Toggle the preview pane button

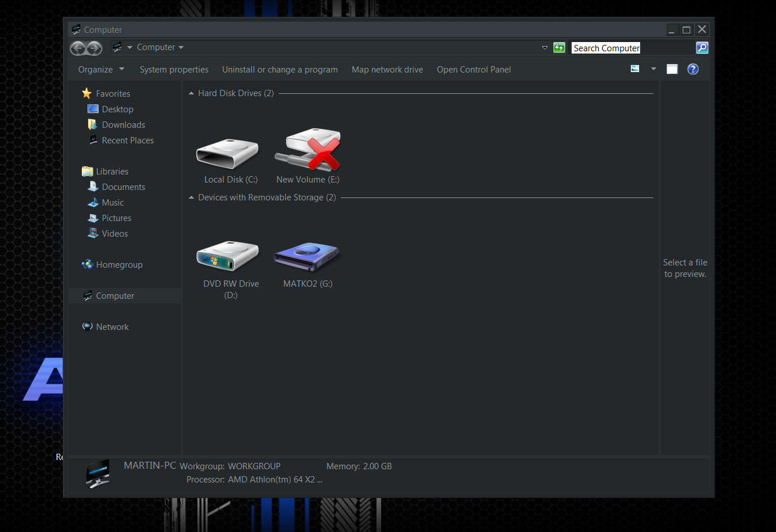coord(672,69)
